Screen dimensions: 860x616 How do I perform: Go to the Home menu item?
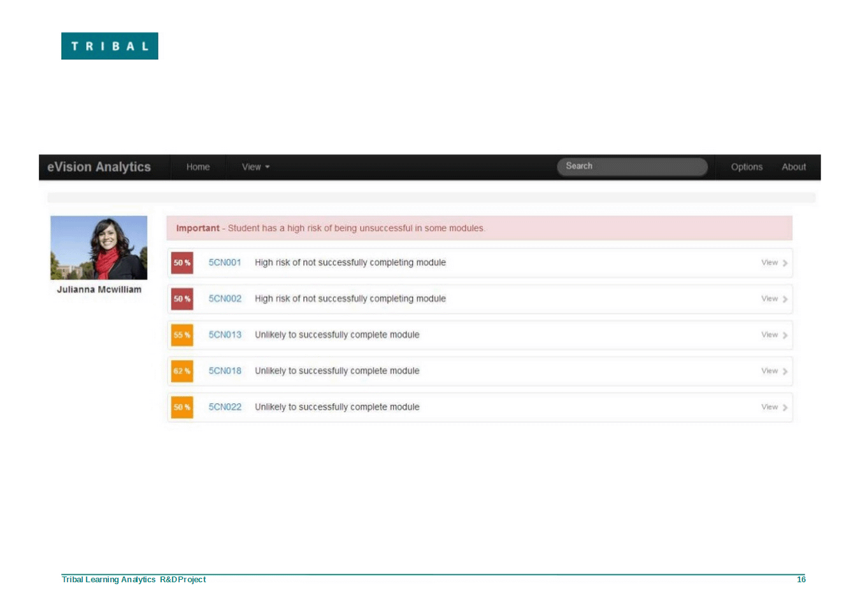(x=197, y=167)
